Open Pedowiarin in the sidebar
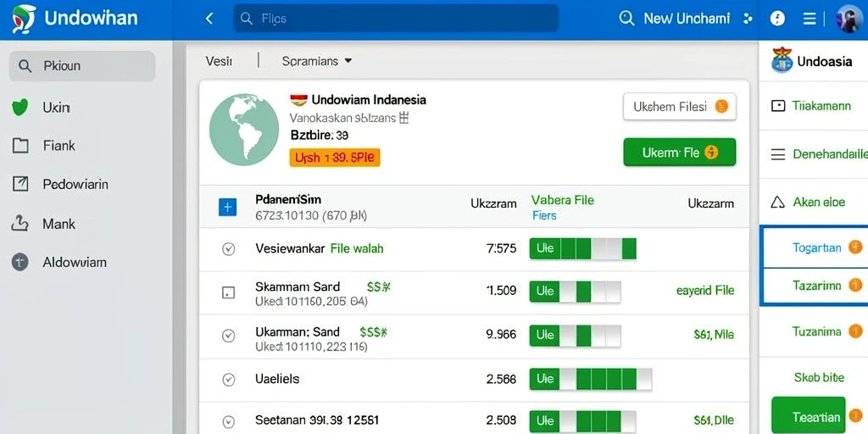Viewport: 868px width, 434px height. pos(75,184)
